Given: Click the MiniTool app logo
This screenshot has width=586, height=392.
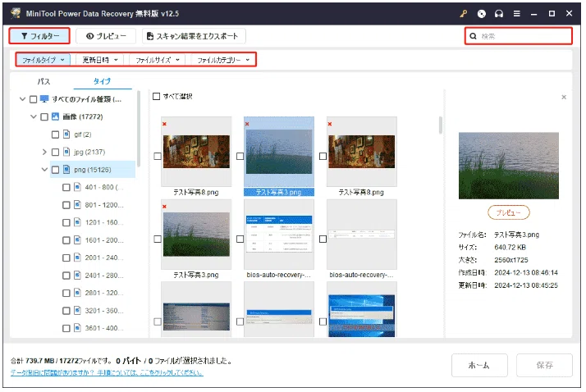Looking at the screenshot, I should tap(16, 13).
